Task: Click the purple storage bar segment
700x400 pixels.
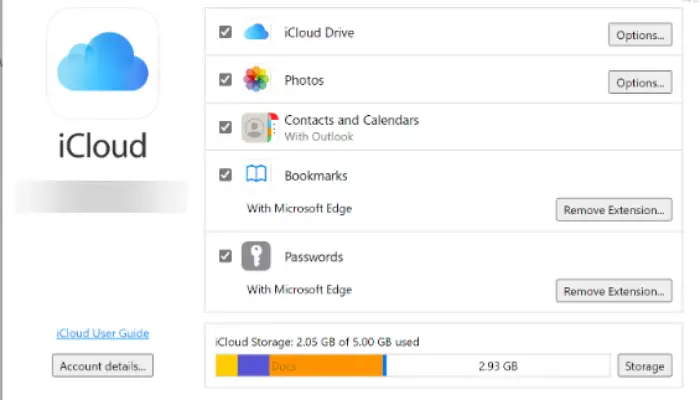Action: (253, 366)
